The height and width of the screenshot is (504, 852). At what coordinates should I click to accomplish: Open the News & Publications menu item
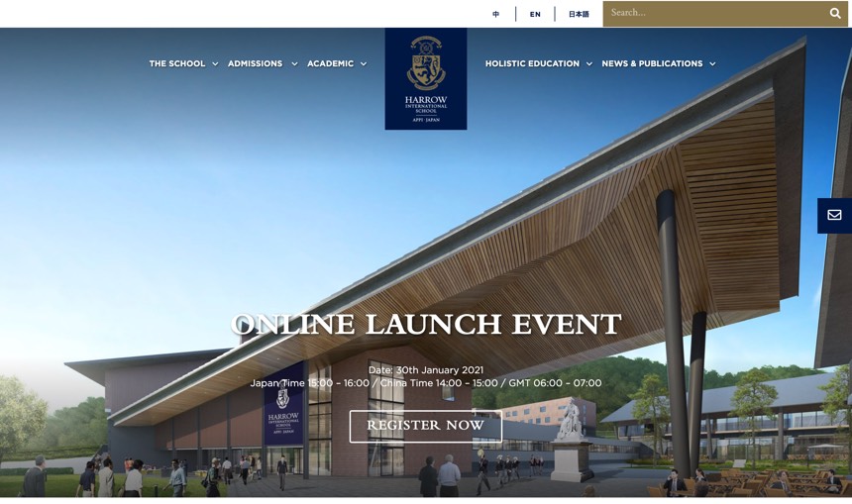[x=652, y=63]
